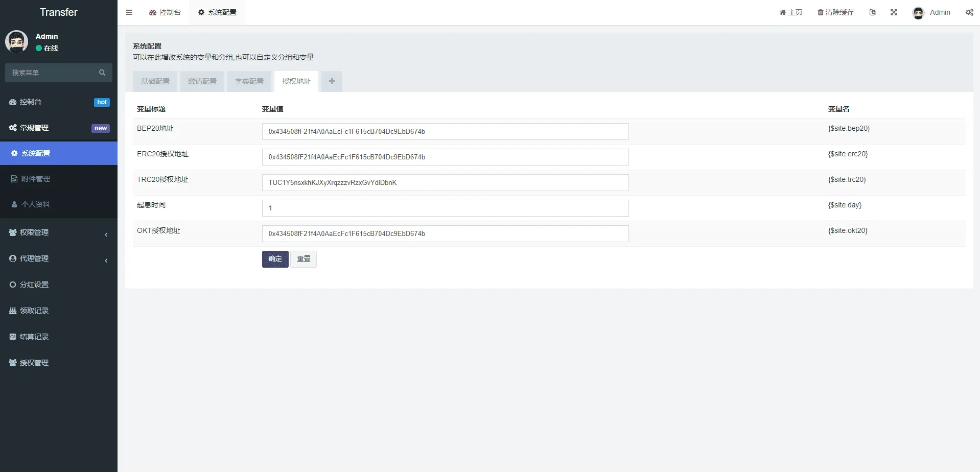Open the Admin user dropdown in header
The width and height of the screenshot is (980, 472).
pos(931,12)
